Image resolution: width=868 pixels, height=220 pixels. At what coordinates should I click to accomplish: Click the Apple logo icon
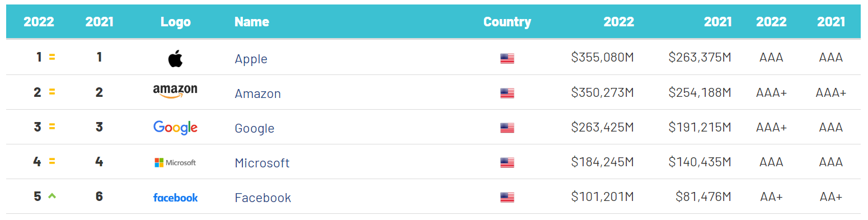pos(175,58)
